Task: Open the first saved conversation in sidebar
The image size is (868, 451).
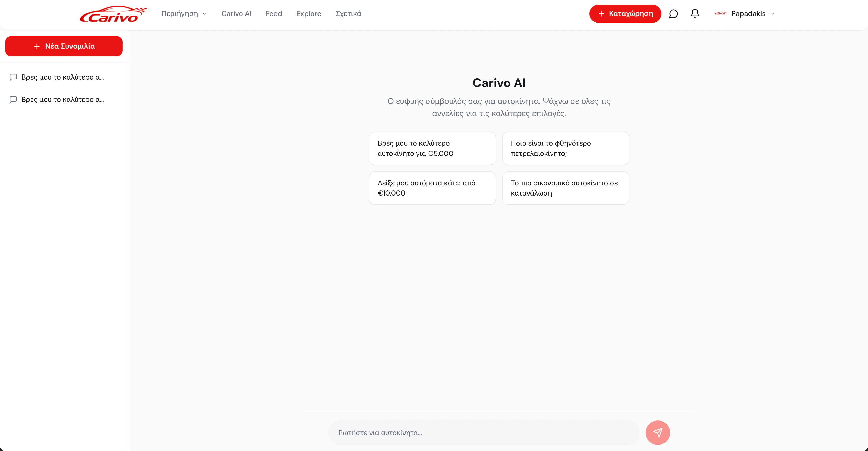Action: tap(64, 77)
